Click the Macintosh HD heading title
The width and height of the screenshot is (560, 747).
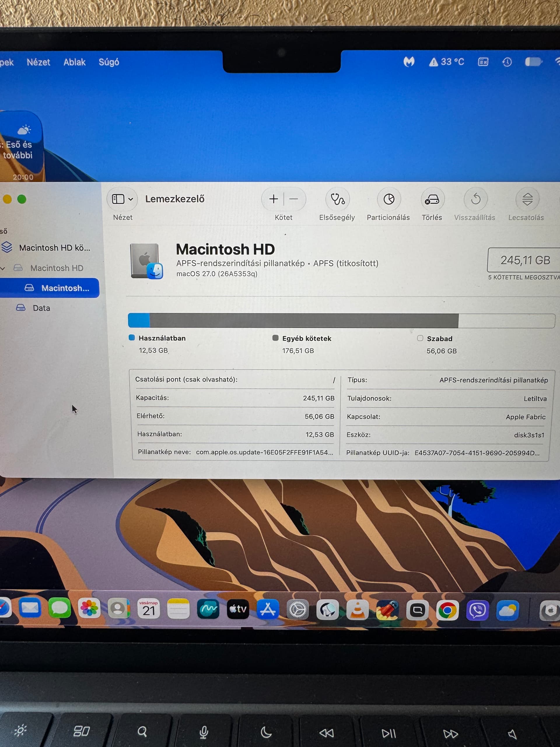pos(225,249)
